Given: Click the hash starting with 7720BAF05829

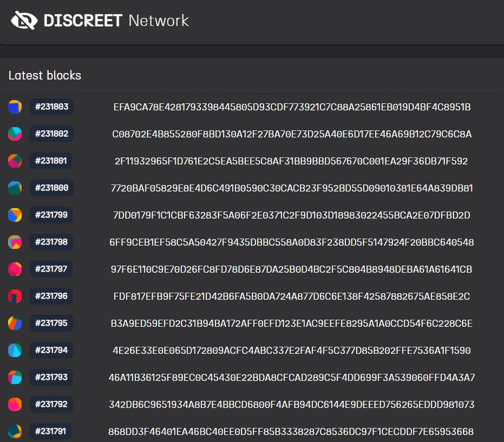Looking at the screenshot, I should [292, 188].
